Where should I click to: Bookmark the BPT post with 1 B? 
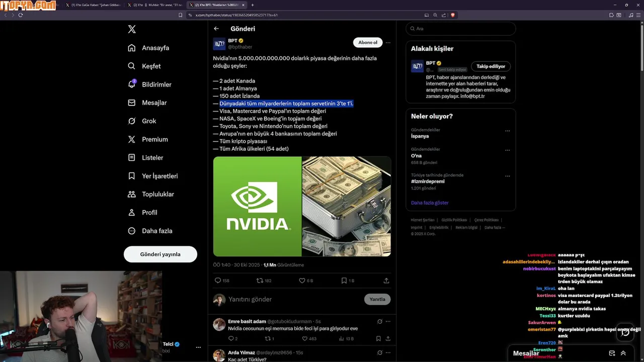click(x=348, y=281)
